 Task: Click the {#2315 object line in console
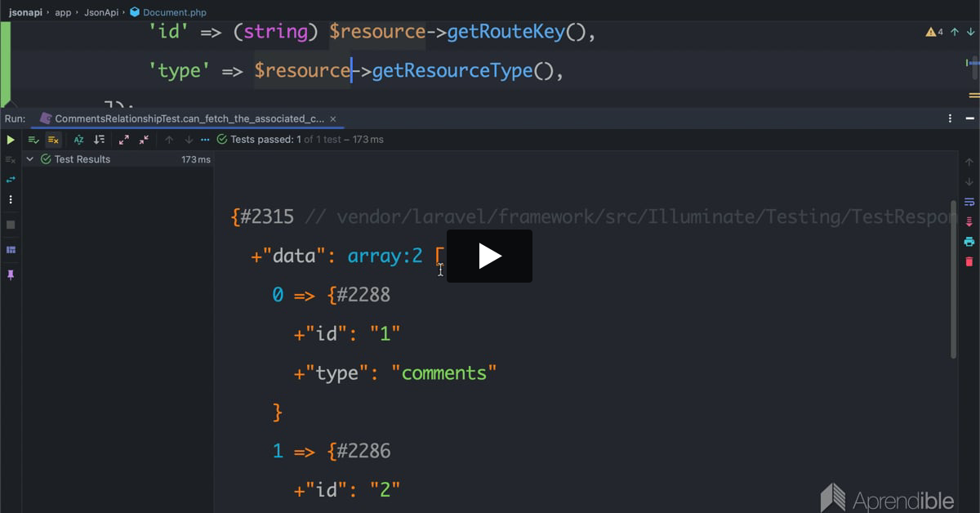[x=261, y=217]
